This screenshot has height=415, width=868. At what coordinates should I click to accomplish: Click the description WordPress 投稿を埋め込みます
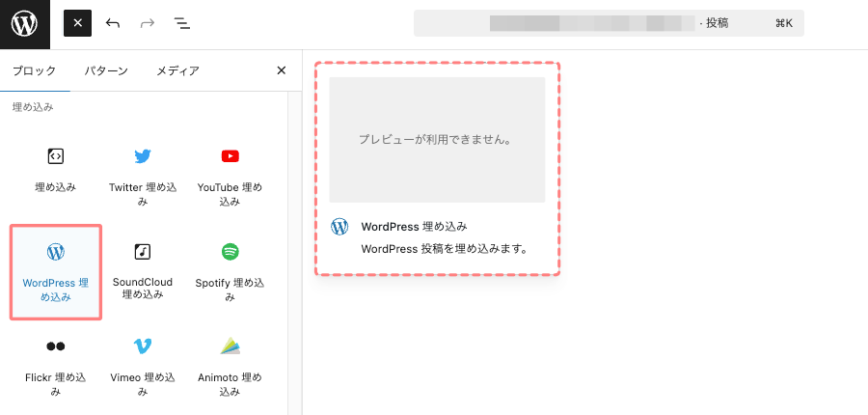coord(443,249)
